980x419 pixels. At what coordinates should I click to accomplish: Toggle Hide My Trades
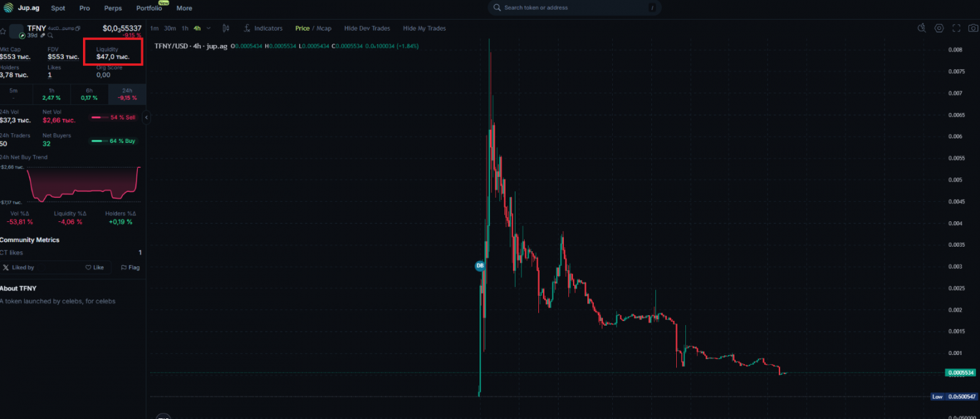[x=424, y=28]
